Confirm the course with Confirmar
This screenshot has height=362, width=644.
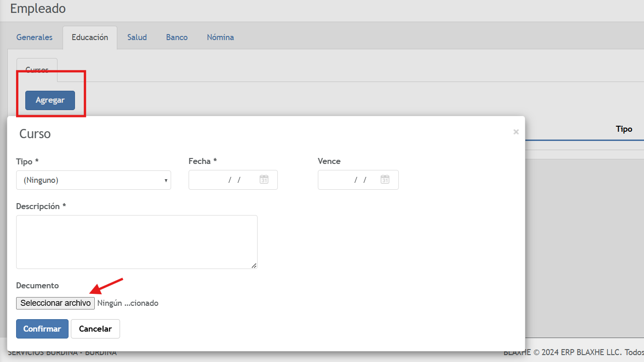click(x=42, y=329)
